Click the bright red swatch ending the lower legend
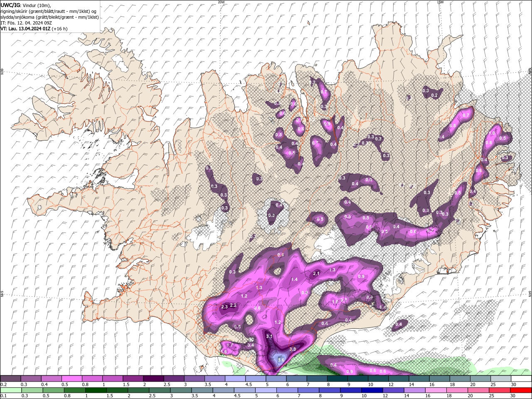 pyautogui.click(x=521, y=390)
